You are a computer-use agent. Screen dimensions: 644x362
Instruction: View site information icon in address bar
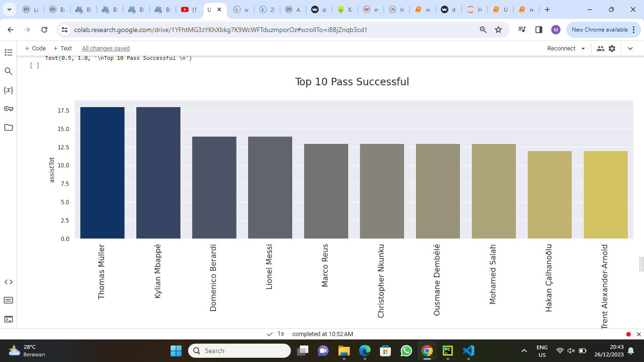[x=65, y=30]
